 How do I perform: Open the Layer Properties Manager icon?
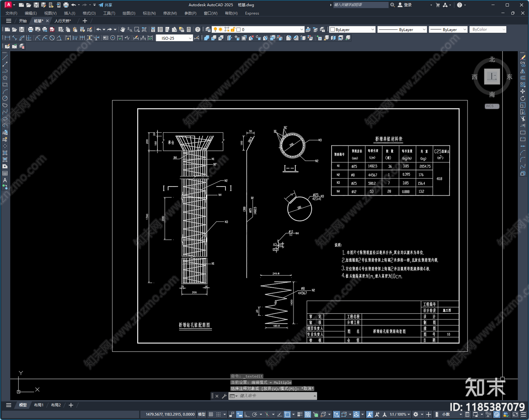[x=208, y=29]
